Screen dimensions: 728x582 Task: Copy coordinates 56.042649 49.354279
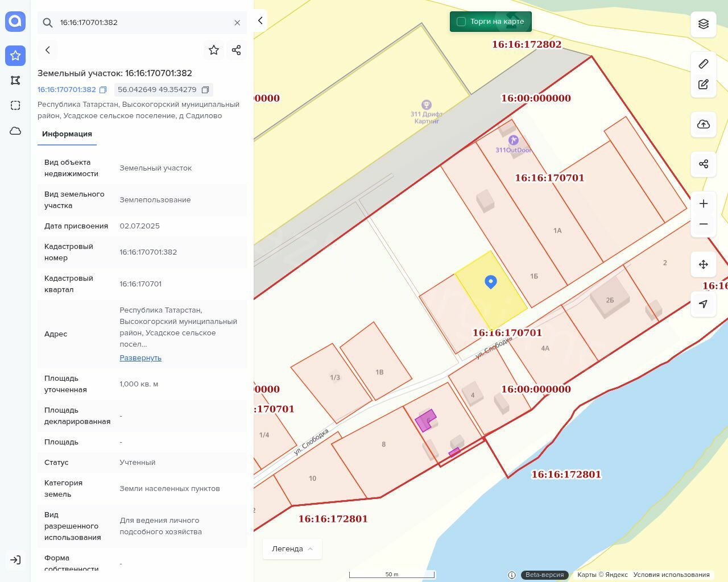pos(205,90)
